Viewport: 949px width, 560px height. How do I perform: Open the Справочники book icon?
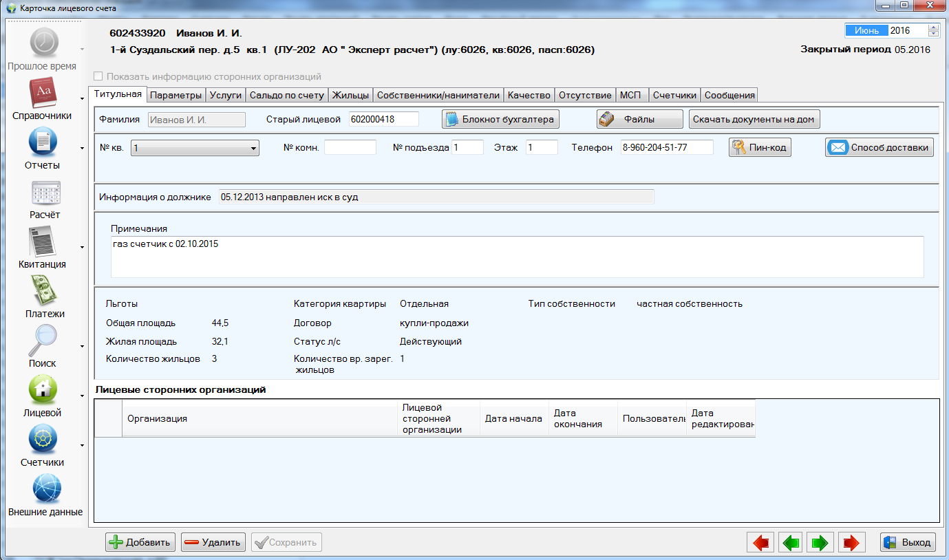pyautogui.click(x=42, y=93)
